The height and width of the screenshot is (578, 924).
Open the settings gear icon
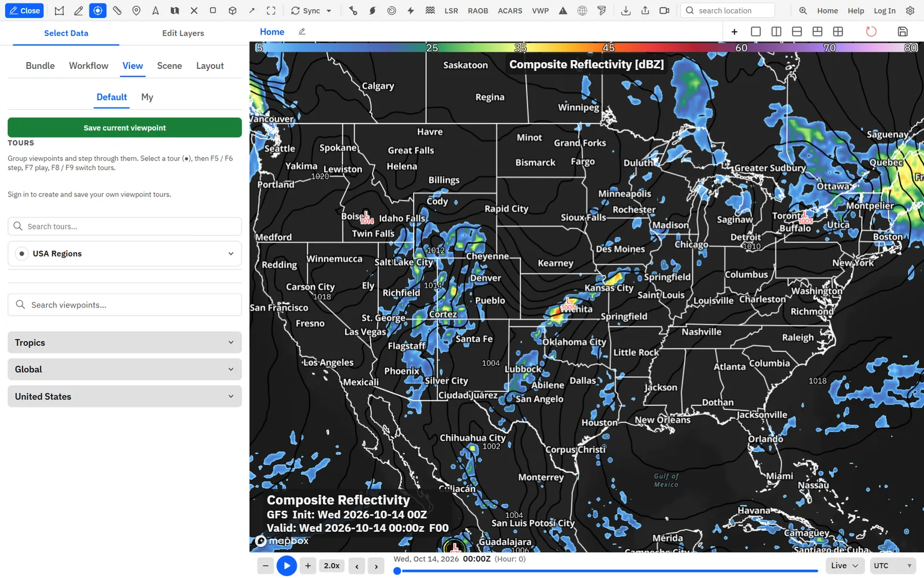pyautogui.click(x=910, y=10)
